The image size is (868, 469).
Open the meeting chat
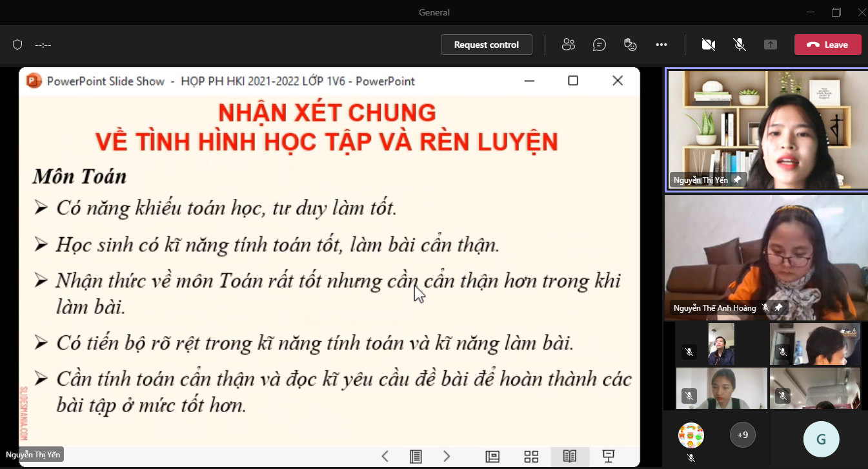tap(600, 45)
